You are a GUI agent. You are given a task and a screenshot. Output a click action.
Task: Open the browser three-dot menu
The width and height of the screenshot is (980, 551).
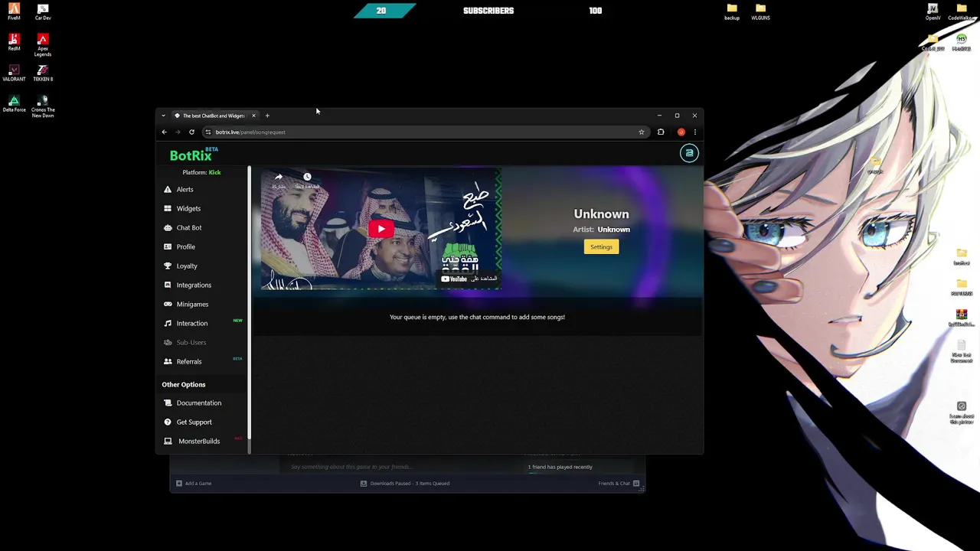[x=694, y=132]
